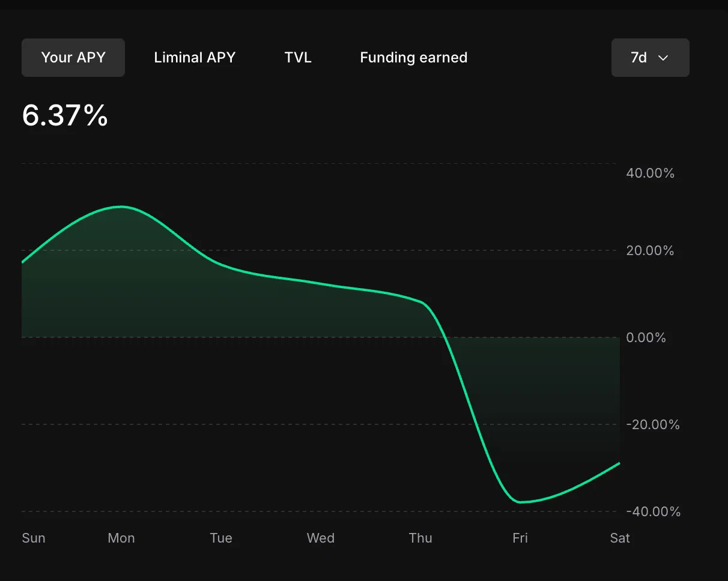The width and height of the screenshot is (728, 581).
Task: Show the Funding earned tab
Action: pos(413,58)
